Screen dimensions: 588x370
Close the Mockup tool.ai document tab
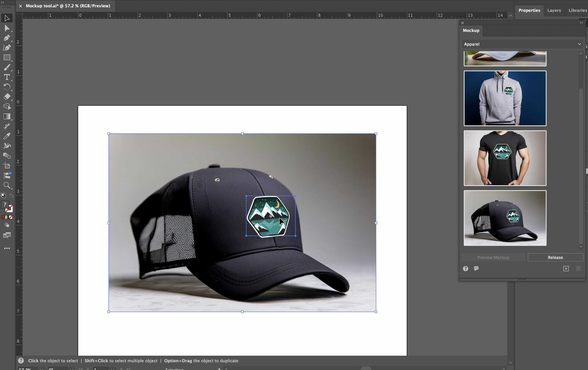tap(20, 6)
